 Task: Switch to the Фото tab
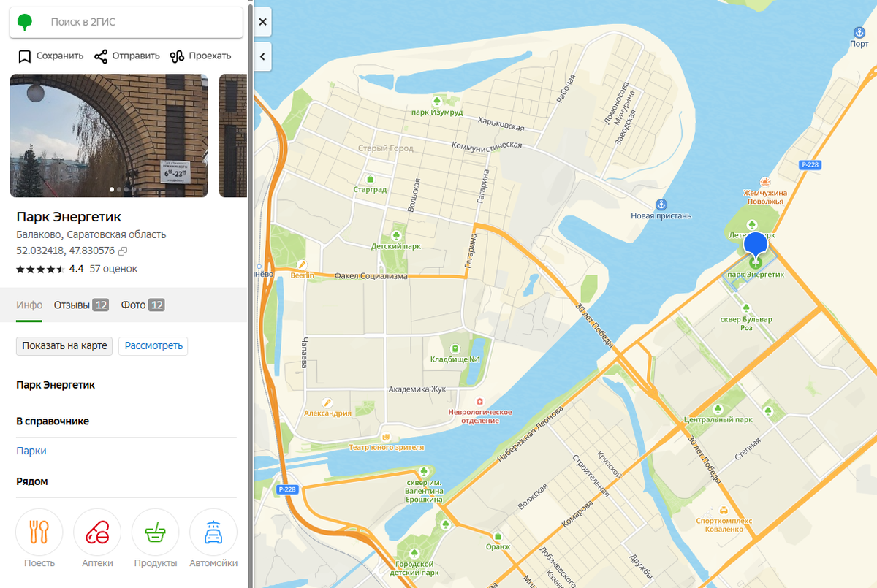click(x=143, y=305)
